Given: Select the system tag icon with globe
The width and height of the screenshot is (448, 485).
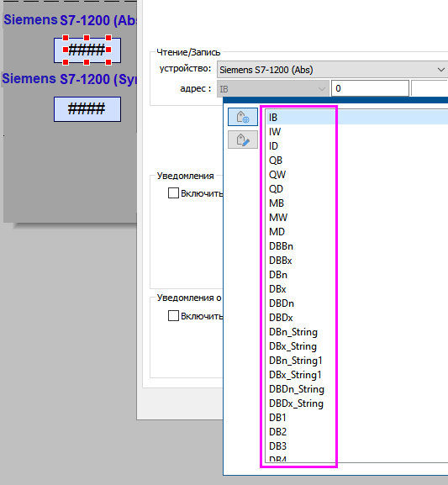Looking at the screenshot, I should [x=243, y=117].
